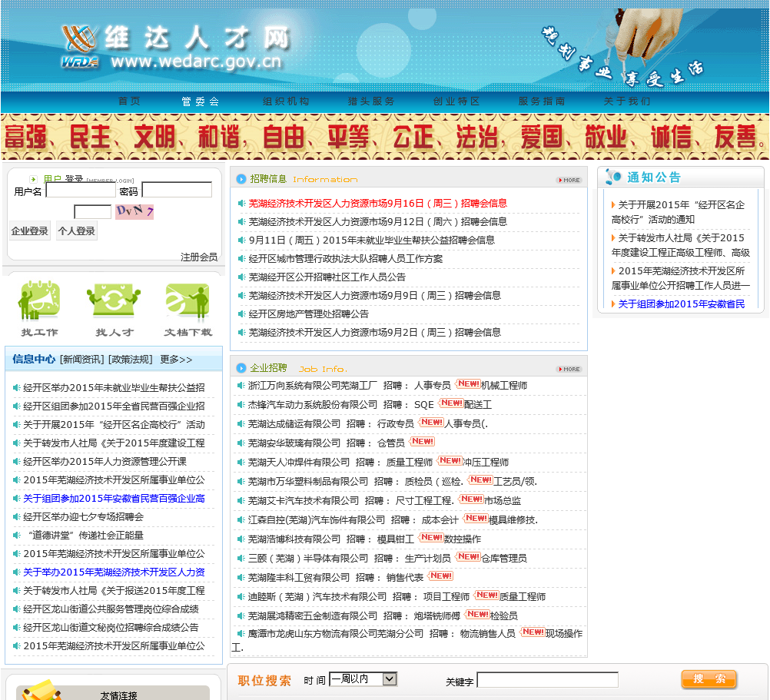Open 服务指南 in navigation bar
The image size is (770, 700).
[541, 101]
